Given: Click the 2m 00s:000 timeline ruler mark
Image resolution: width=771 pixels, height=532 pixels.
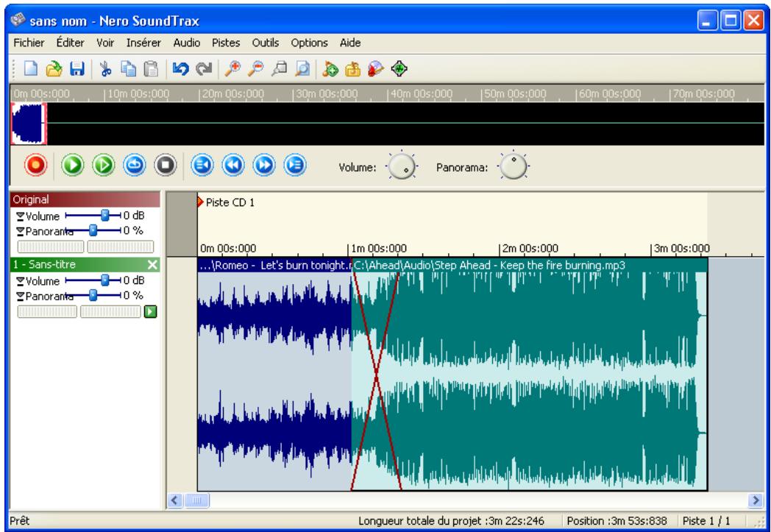Looking at the screenshot, I should coord(530,249).
